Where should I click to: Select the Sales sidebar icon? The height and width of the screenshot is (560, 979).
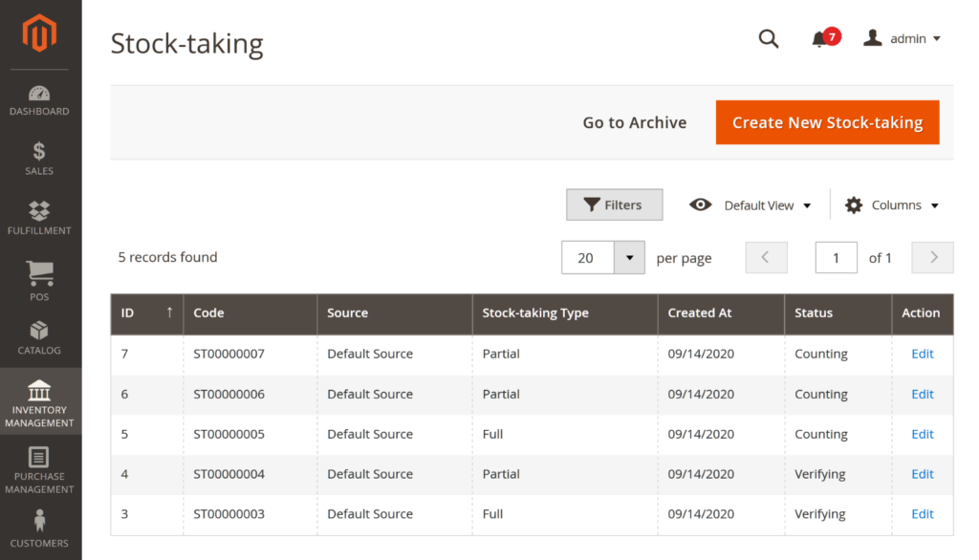[x=39, y=160]
